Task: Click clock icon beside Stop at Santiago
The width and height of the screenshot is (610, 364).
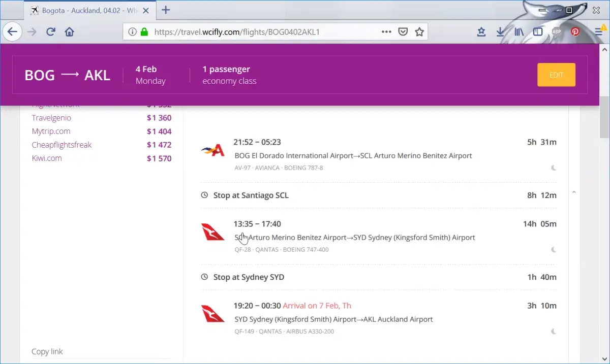Action: pyautogui.click(x=204, y=195)
